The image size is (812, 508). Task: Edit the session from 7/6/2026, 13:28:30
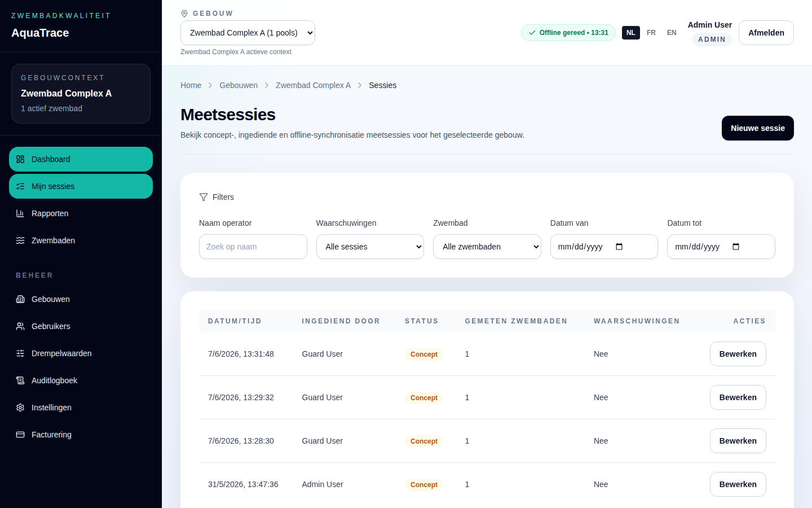[x=738, y=441]
